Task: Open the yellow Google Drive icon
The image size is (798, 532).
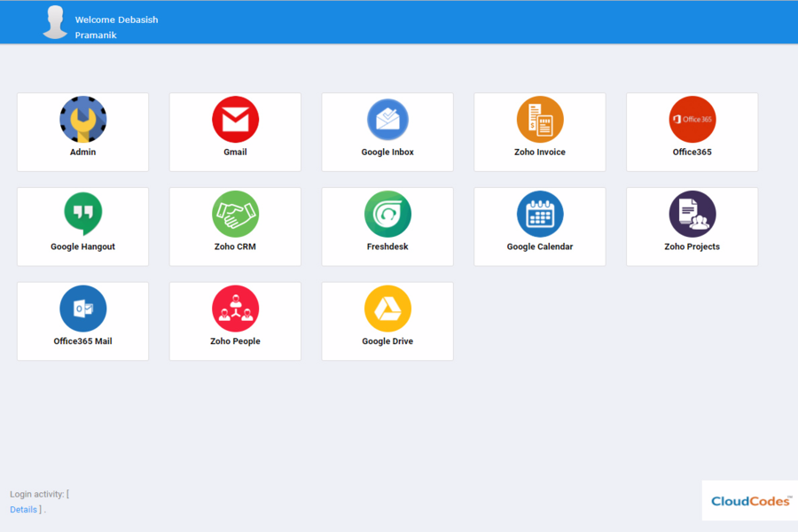Action: click(387, 309)
